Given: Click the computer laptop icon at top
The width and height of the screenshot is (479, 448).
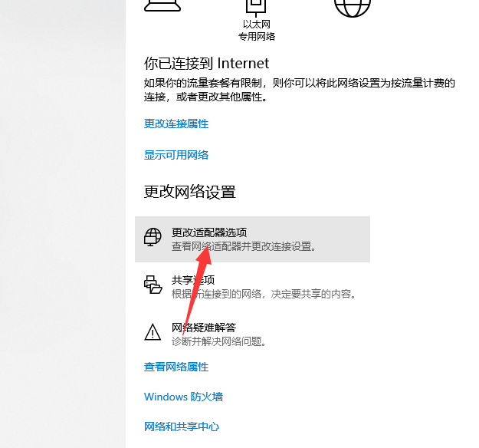Looking at the screenshot, I should (x=162, y=6).
